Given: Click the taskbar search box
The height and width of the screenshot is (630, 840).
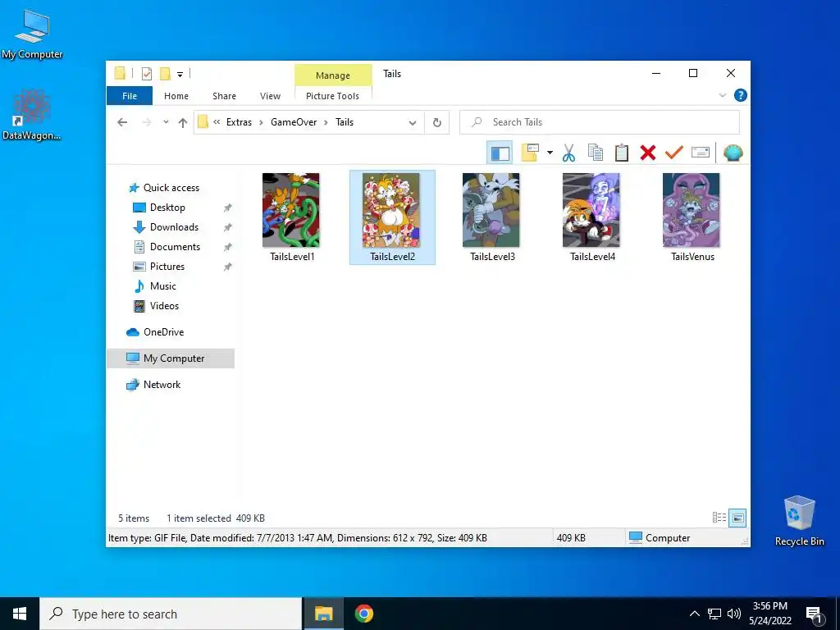Looking at the screenshot, I should (x=171, y=614).
